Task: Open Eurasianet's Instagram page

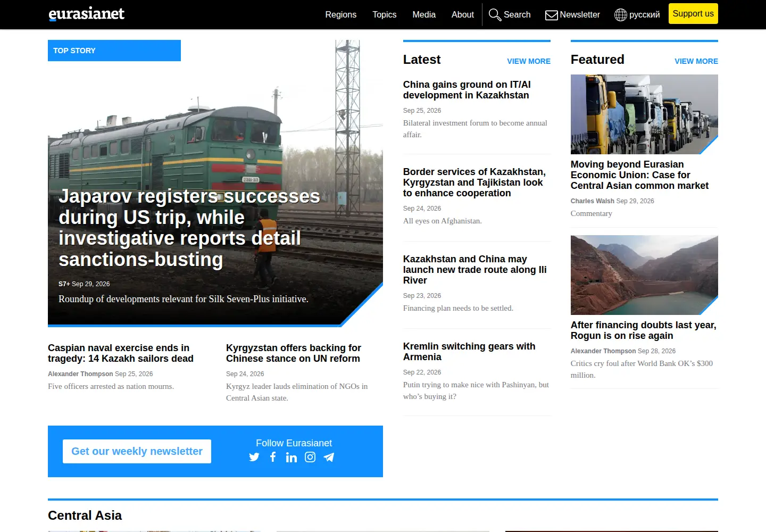Action: [x=310, y=457]
